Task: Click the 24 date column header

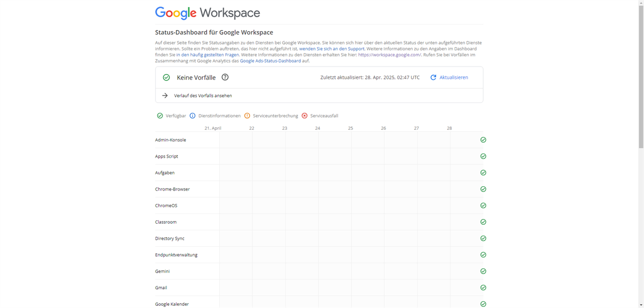Action: pos(318,128)
